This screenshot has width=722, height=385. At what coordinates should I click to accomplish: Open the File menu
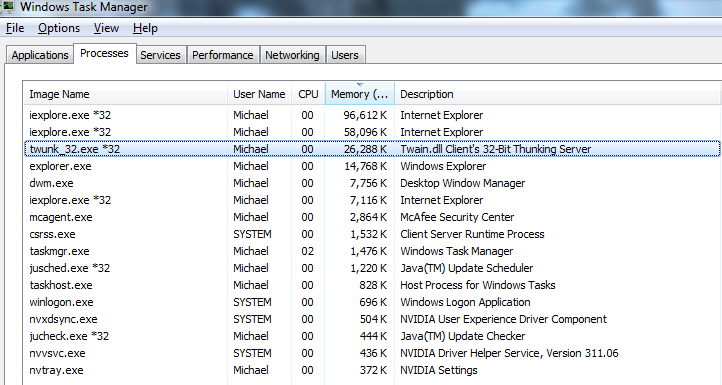click(15, 29)
